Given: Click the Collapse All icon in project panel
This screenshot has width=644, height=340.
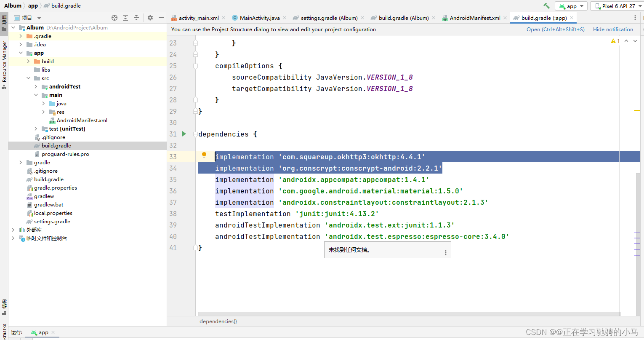Looking at the screenshot, I should 136,18.
